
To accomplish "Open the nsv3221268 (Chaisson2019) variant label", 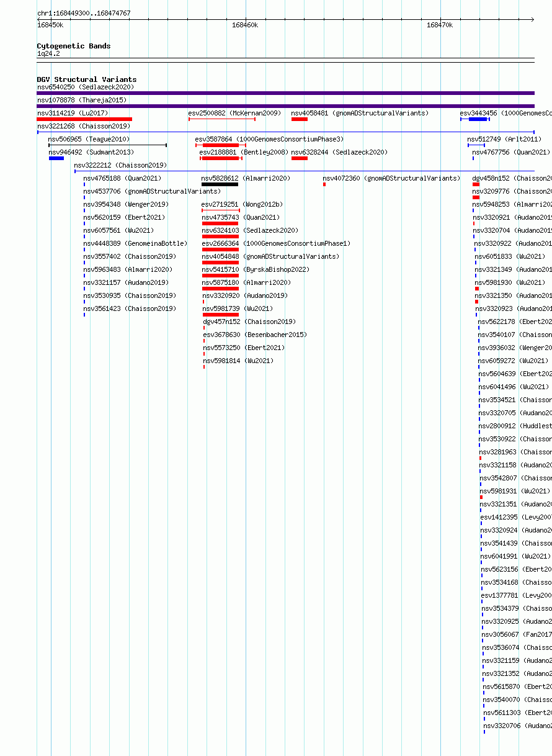I will [83, 126].
